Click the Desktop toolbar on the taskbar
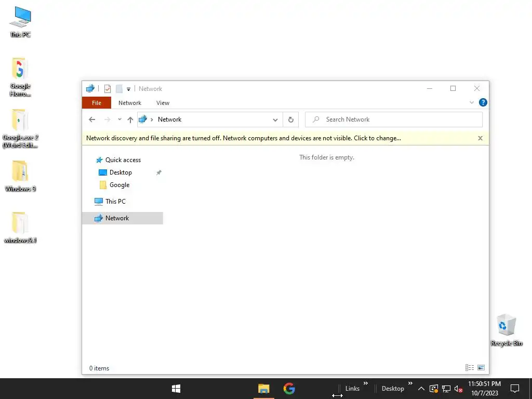Viewport: 532px width, 399px height. (x=393, y=389)
